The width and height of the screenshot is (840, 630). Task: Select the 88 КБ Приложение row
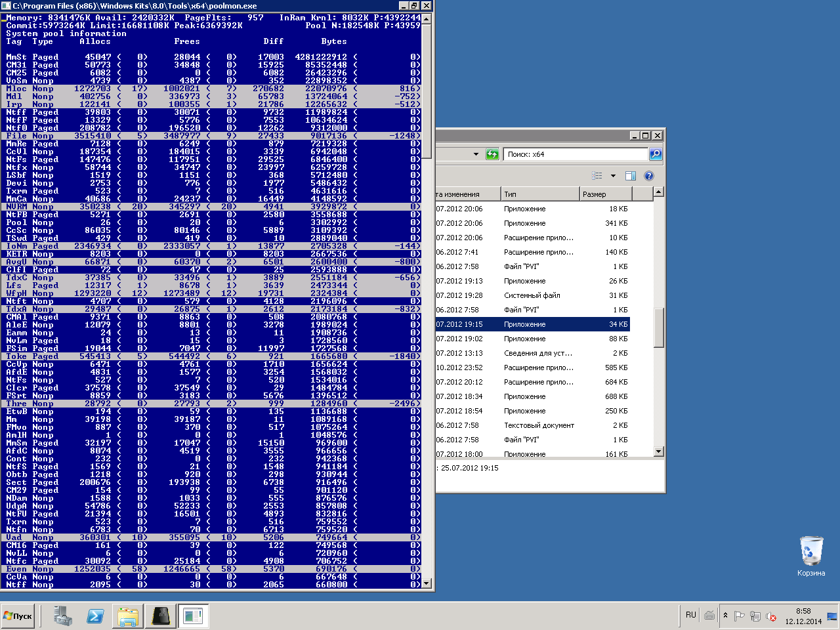point(533,339)
